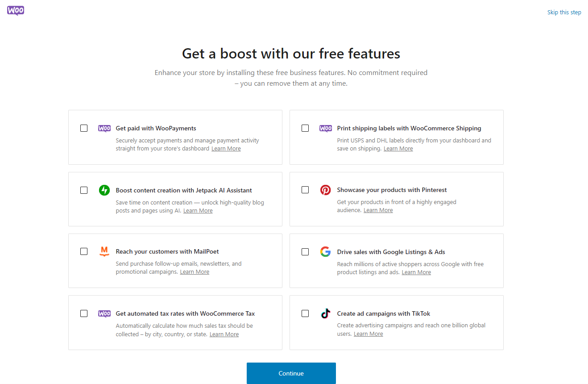Click the WooCommerce Tax feature title

185,313
